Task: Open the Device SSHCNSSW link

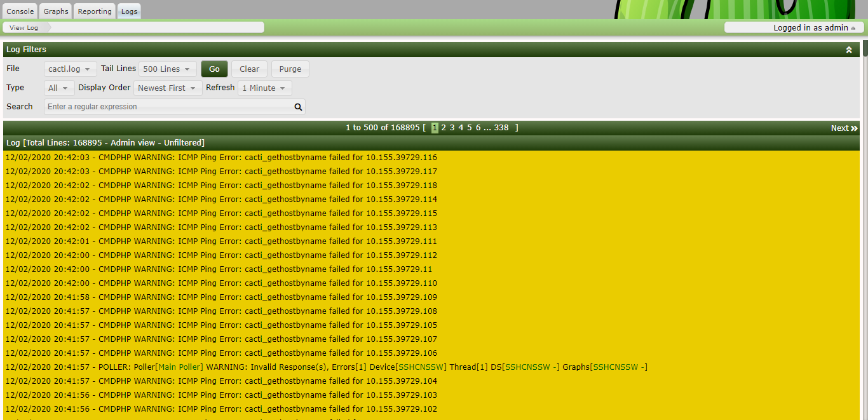Action: coord(421,367)
